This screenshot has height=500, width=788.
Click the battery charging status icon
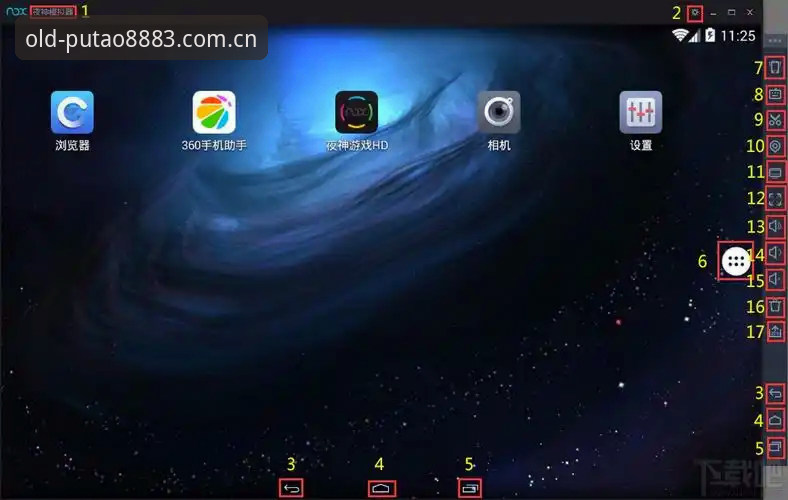[x=710, y=35]
